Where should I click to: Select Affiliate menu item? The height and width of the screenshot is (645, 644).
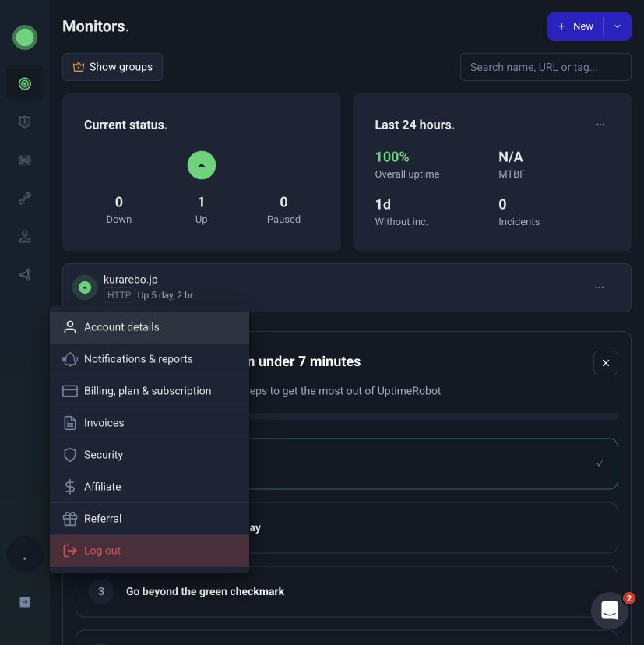pyautogui.click(x=150, y=487)
